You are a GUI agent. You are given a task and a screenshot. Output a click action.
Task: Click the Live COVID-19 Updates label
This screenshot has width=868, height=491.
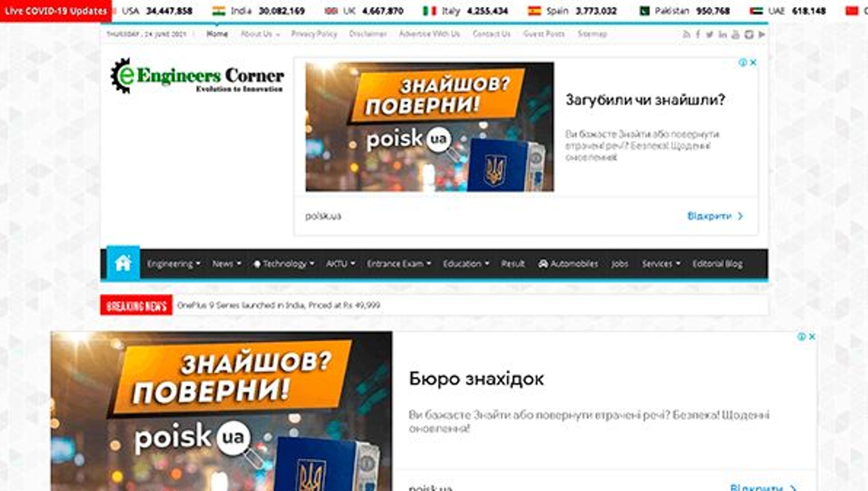(56, 11)
